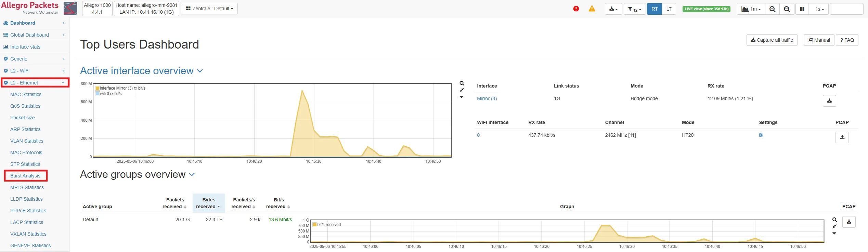Image resolution: width=868 pixels, height=252 pixels.
Task: Open WiFi interface 0 settings gear
Action: tap(761, 135)
